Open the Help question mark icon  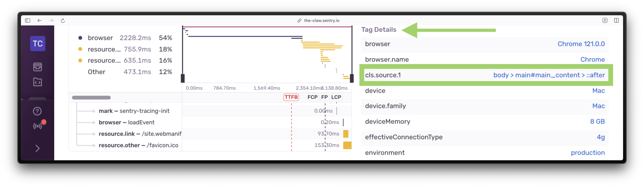[x=37, y=111]
